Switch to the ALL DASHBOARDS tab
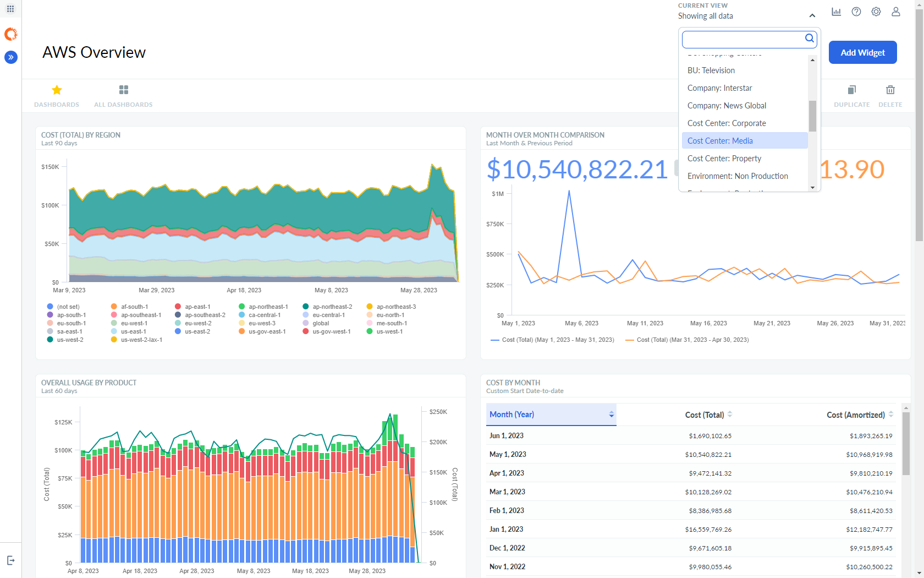924x578 pixels. click(x=123, y=95)
